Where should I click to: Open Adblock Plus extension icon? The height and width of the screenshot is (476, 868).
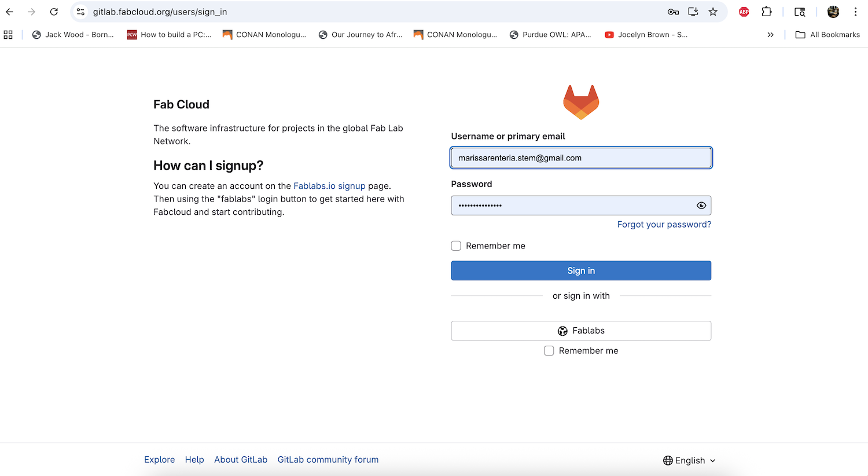point(744,12)
